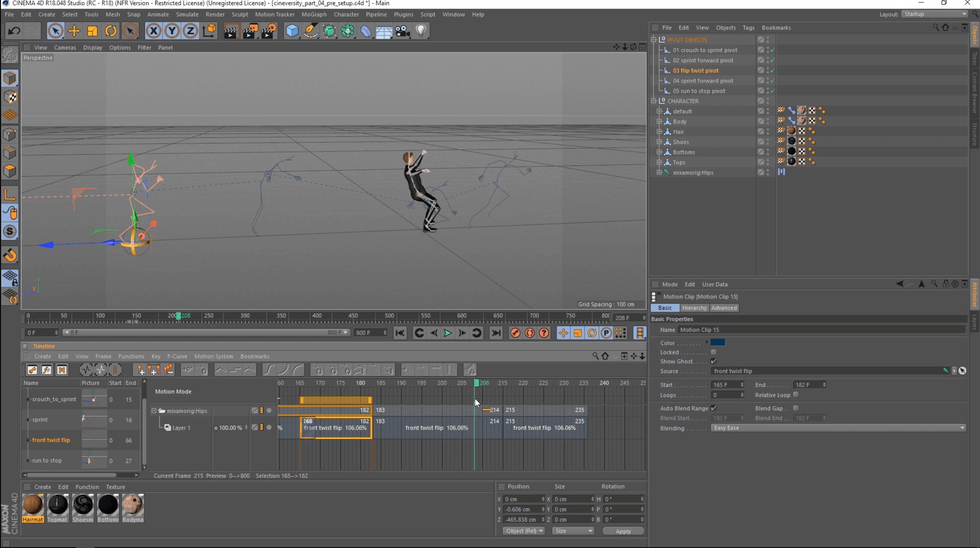Open the Object (Rel) coordinate dropdown
The width and height of the screenshot is (980, 548).
[524, 531]
